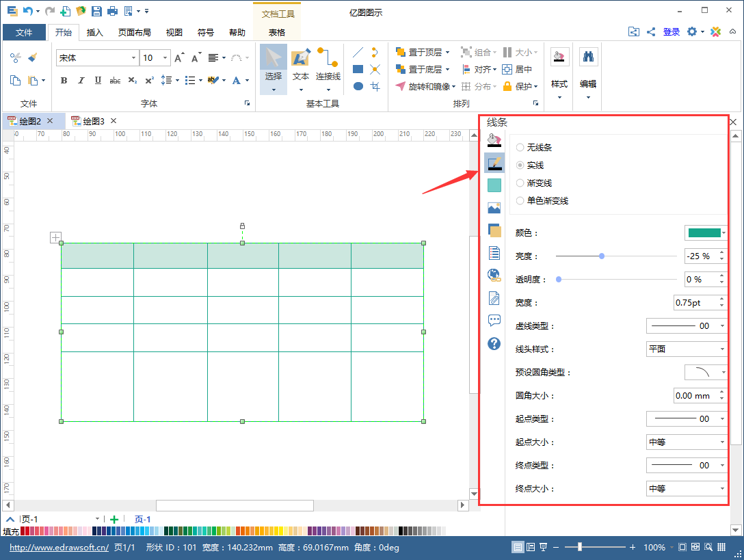Switch to the 符号 ribbon tab

[205, 32]
